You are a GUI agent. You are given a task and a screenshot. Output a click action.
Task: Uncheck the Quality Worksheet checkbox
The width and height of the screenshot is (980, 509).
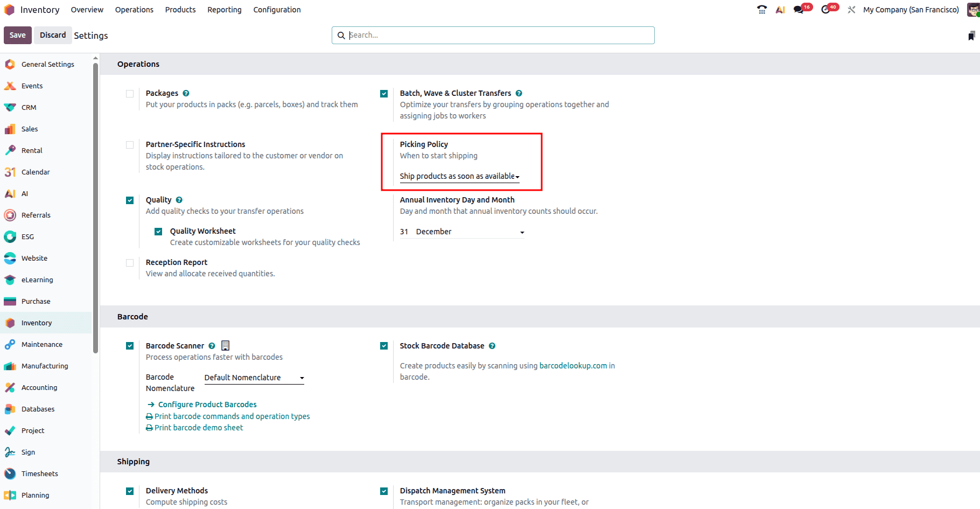(x=158, y=232)
